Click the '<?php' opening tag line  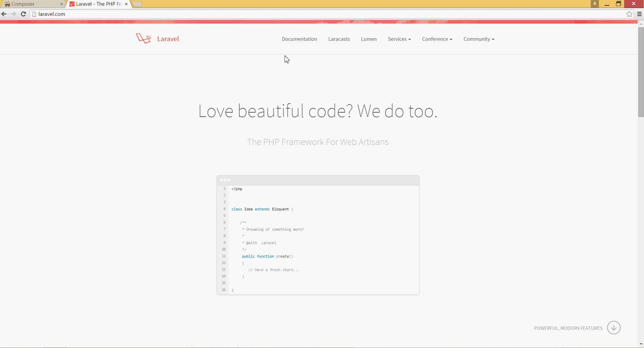tap(237, 189)
